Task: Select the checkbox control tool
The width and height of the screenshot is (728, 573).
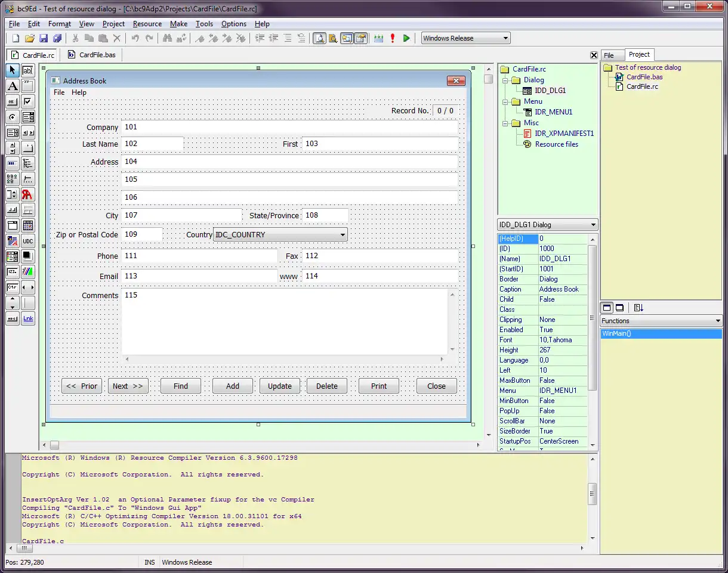Action: [28, 101]
